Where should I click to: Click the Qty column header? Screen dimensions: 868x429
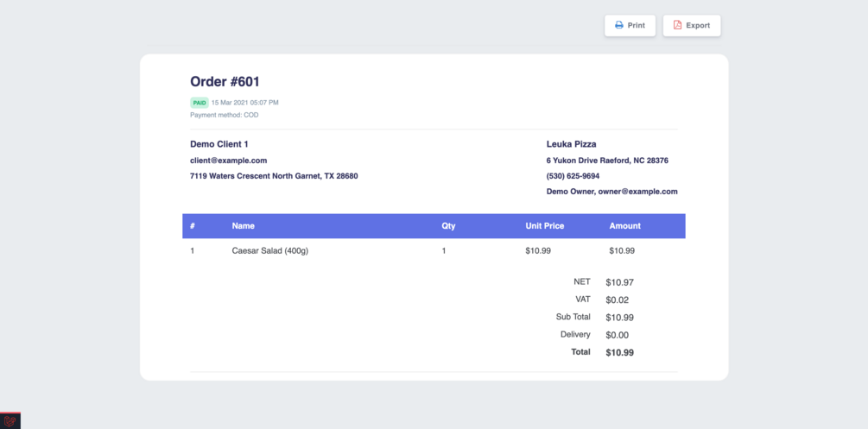pyautogui.click(x=448, y=226)
